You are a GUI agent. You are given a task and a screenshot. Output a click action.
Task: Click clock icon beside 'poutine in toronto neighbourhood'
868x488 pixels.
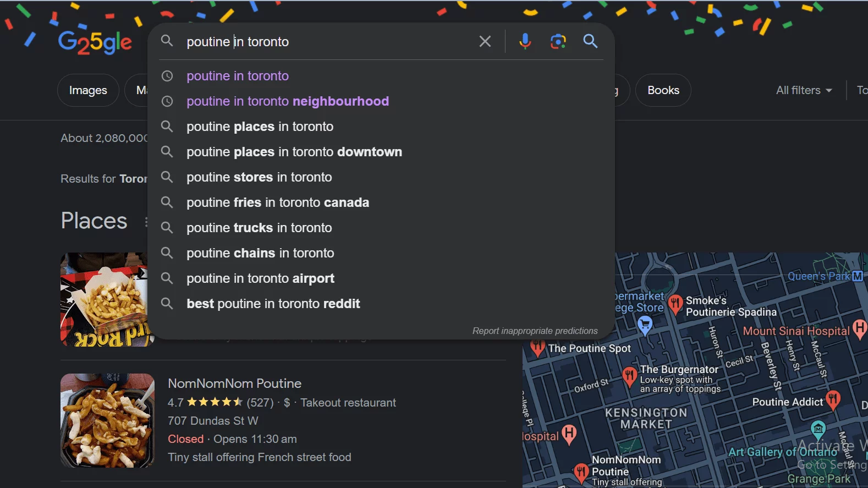167,101
